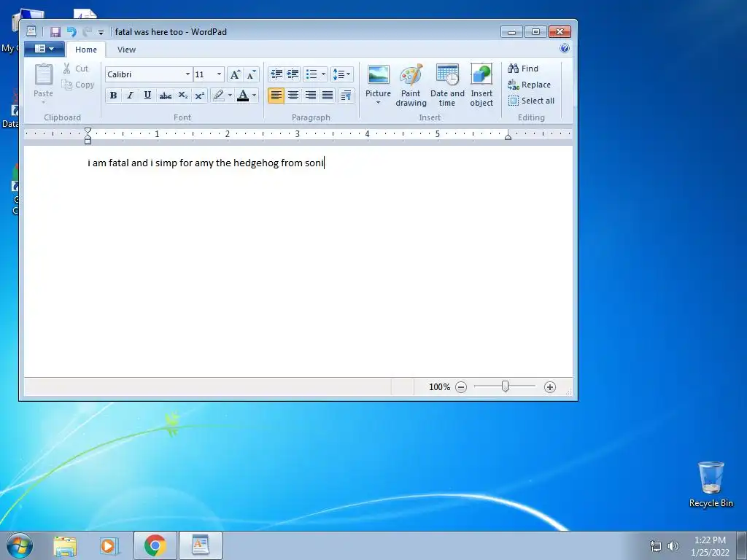Decrease paragraph indent
The width and height of the screenshot is (747, 560).
276,74
